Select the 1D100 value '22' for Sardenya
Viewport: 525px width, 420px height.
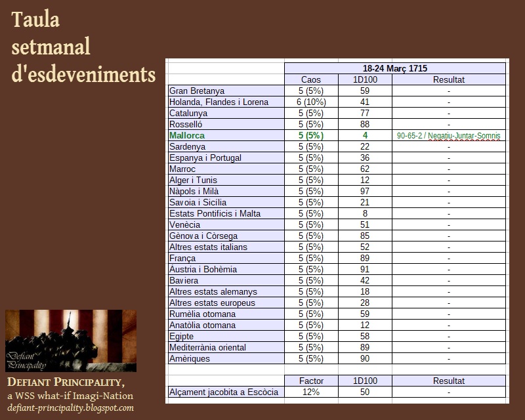(x=365, y=147)
